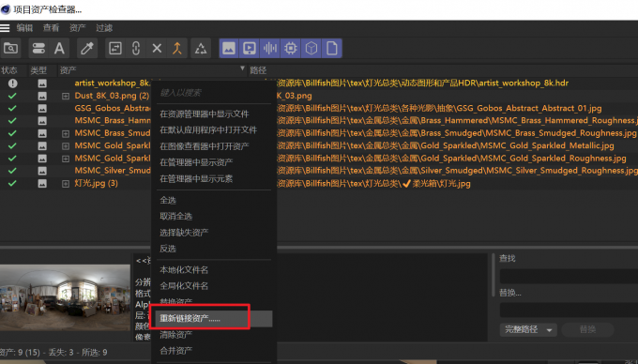
Task: Open the 查看 menu
Action: [51, 28]
